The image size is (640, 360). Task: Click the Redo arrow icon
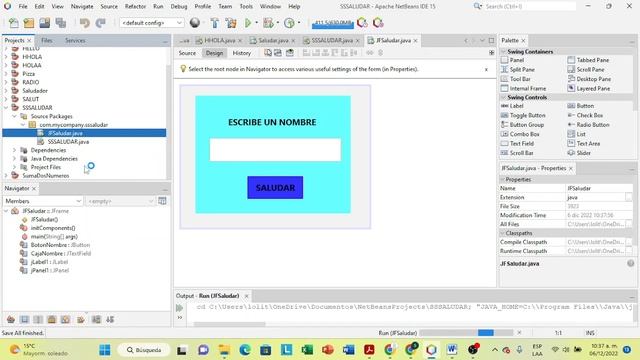pyautogui.click(x=100, y=23)
